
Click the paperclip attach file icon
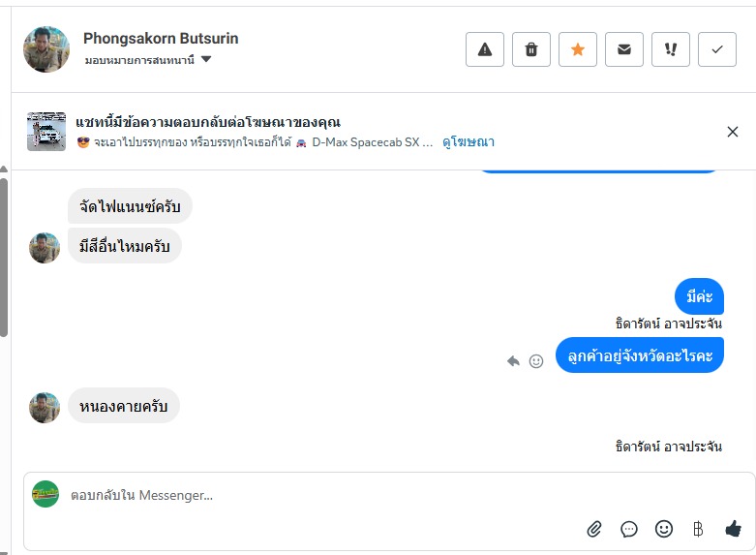pos(594,529)
